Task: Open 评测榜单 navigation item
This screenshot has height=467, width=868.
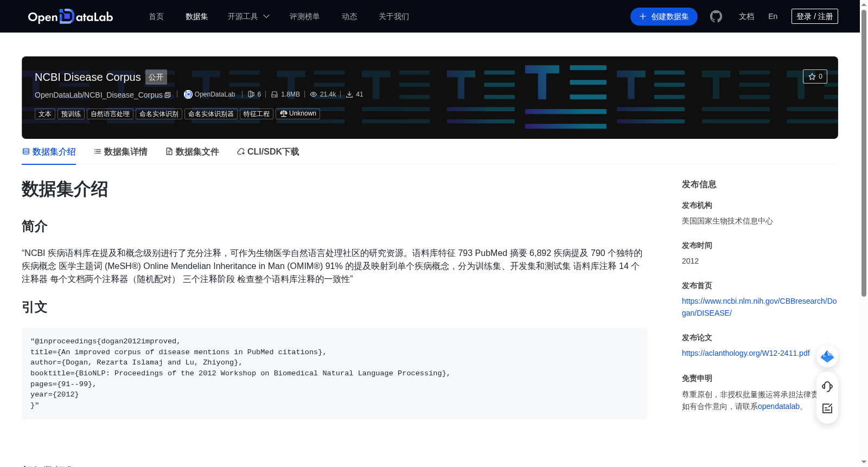Action: tap(305, 16)
